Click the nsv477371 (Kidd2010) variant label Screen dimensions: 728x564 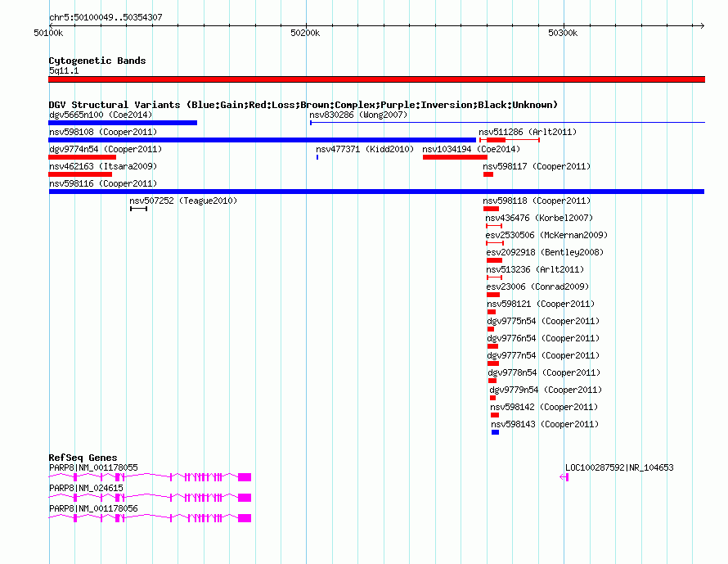365,149
